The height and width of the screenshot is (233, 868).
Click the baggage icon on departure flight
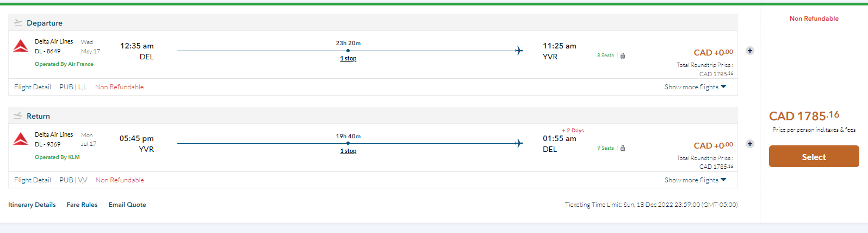[623, 56]
